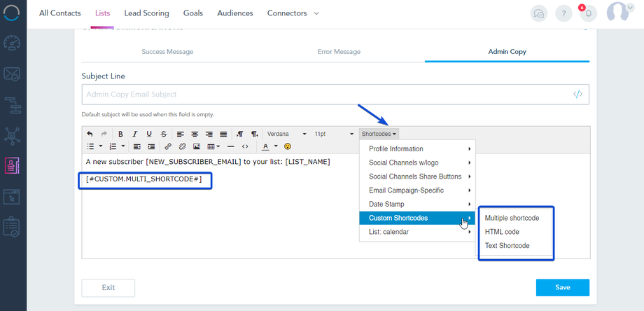Toggle bold formatting
The image size is (644, 311).
point(120,134)
